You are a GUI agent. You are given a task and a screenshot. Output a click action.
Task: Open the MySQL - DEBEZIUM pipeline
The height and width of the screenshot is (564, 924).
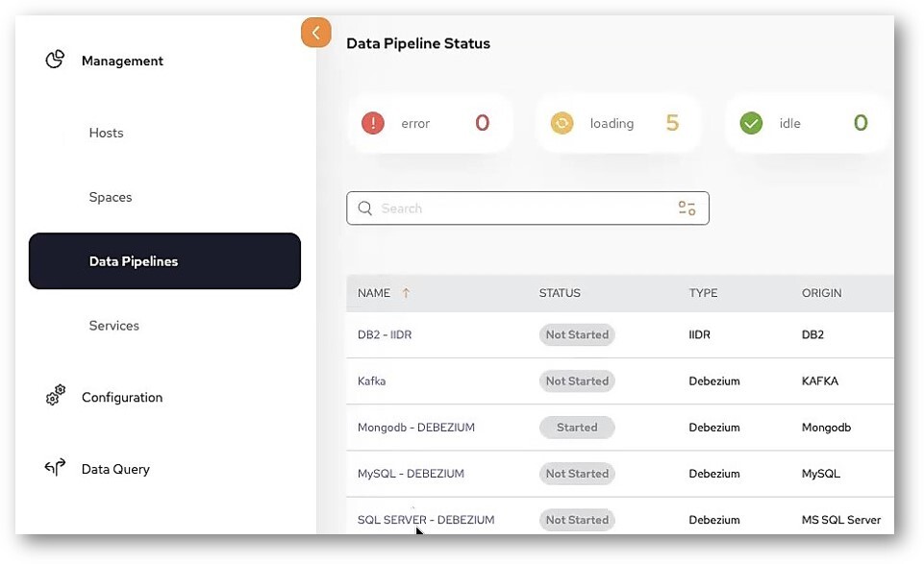pyautogui.click(x=411, y=474)
